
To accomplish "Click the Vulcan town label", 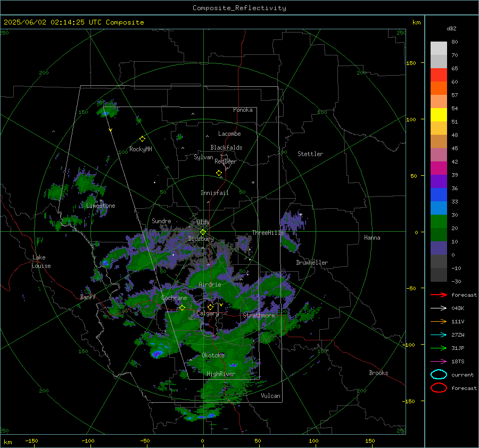I will 271,396.
